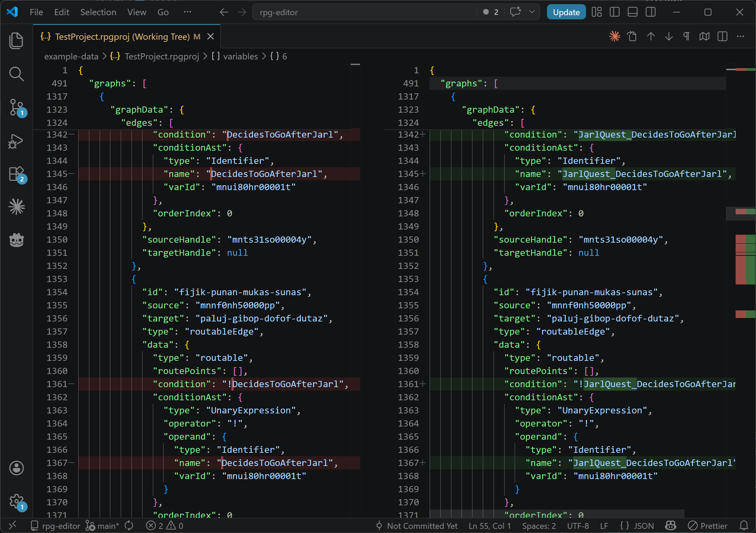Open the Godot robot icon view in activity bar
This screenshot has height=533, width=756.
click(16, 240)
